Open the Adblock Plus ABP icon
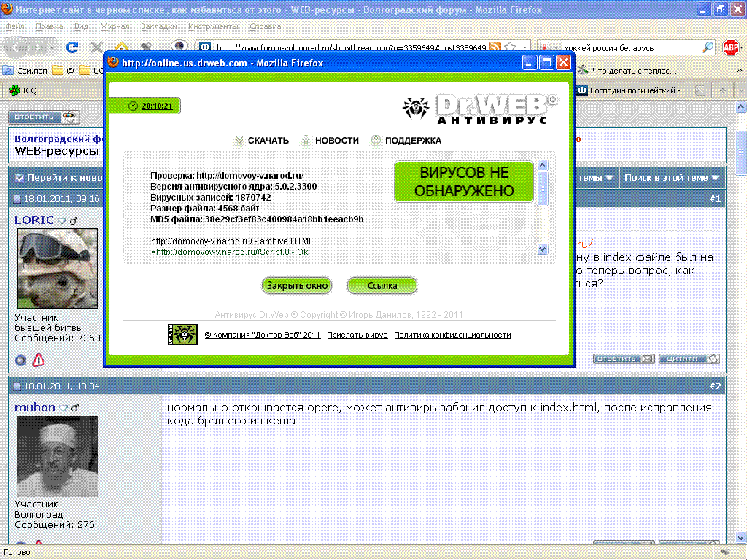Image resolution: width=747 pixels, height=560 pixels. pyautogui.click(x=731, y=47)
